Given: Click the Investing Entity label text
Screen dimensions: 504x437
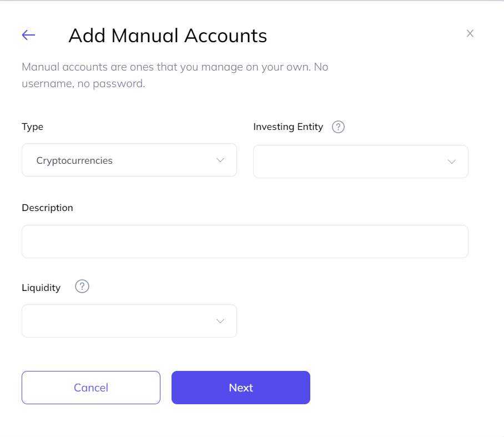Looking at the screenshot, I should coord(288,127).
